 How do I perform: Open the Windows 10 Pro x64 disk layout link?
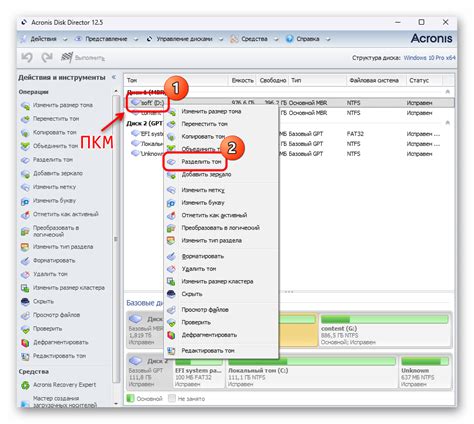point(429,58)
